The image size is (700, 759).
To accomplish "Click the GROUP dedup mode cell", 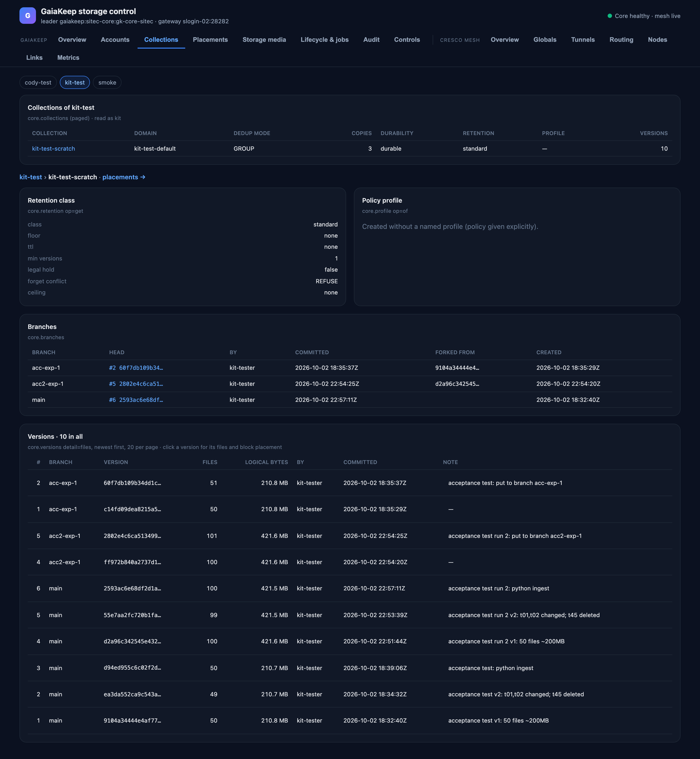I will (x=244, y=149).
